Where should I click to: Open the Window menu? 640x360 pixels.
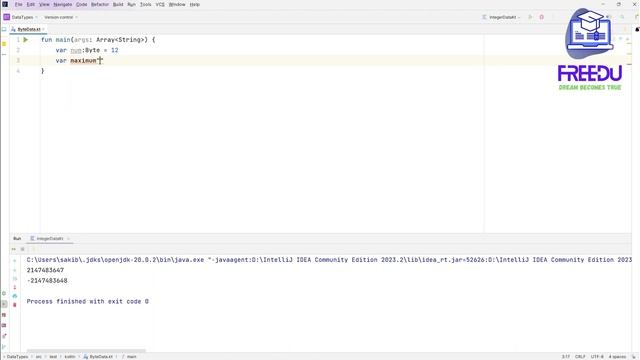coord(177,4)
